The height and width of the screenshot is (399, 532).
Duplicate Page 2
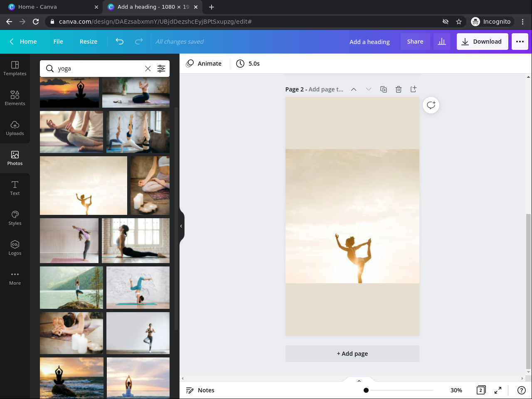384,89
